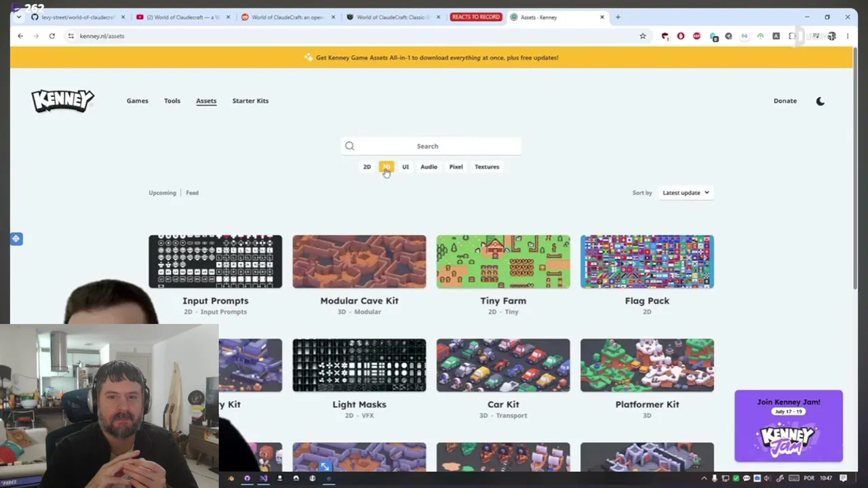Click the Donate link

tap(785, 101)
